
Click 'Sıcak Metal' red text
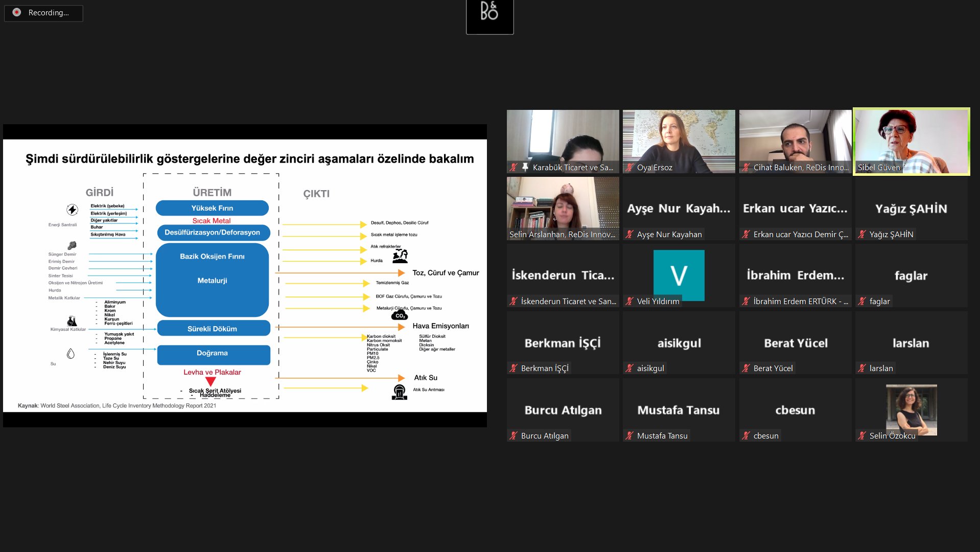tap(212, 221)
